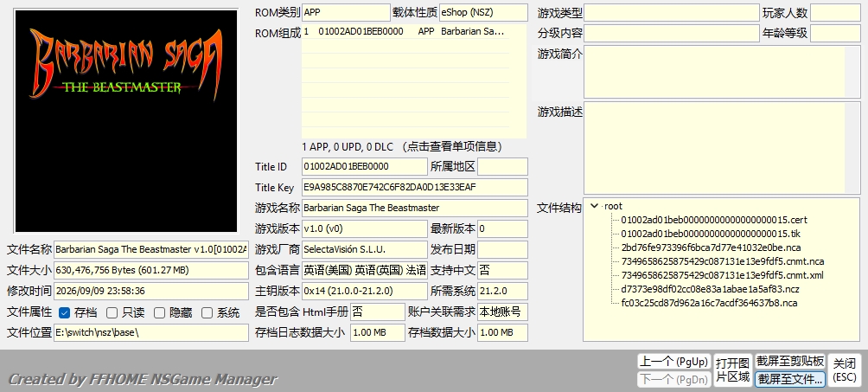Focus the 游戏名称 game name field

415,208
